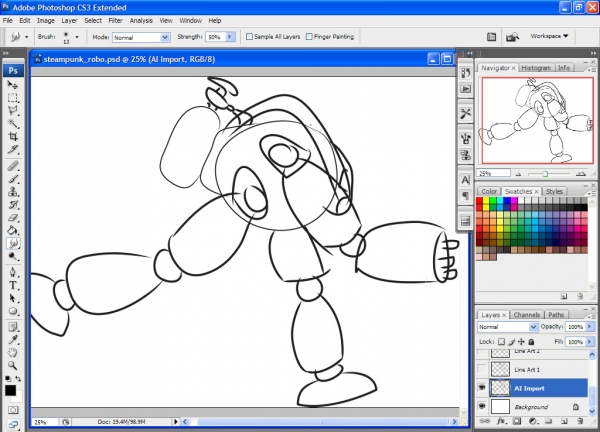
Task: Select the Lasso tool
Action: (13, 111)
